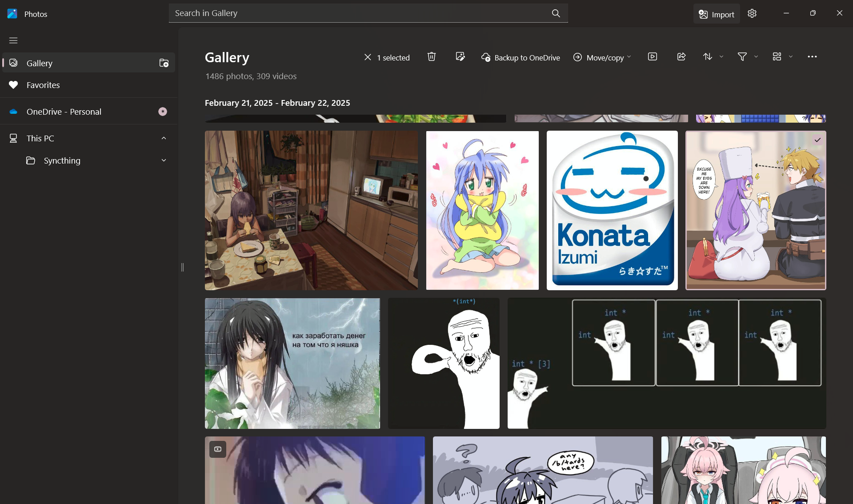Click the filter funnel icon
The width and height of the screenshot is (853, 504).
(x=742, y=57)
